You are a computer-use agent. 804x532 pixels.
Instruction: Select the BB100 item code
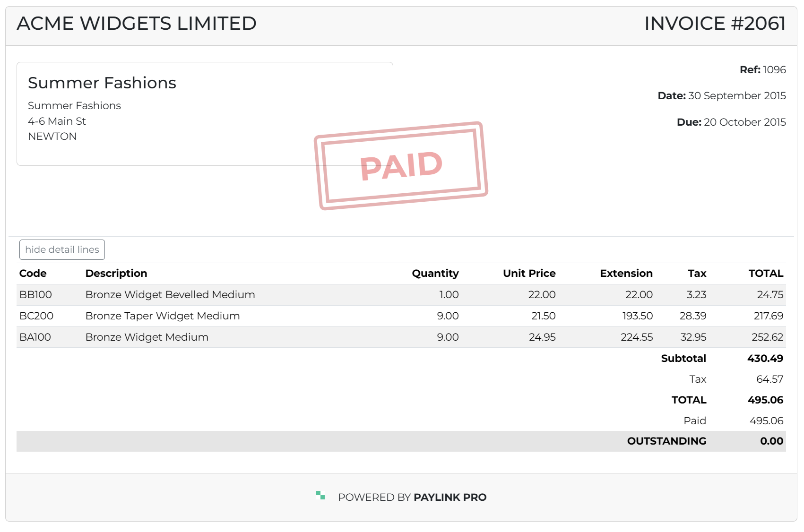point(35,294)
